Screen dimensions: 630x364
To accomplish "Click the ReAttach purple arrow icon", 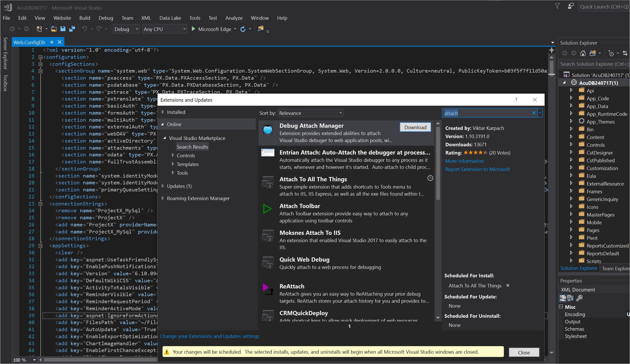I will 268,290.
